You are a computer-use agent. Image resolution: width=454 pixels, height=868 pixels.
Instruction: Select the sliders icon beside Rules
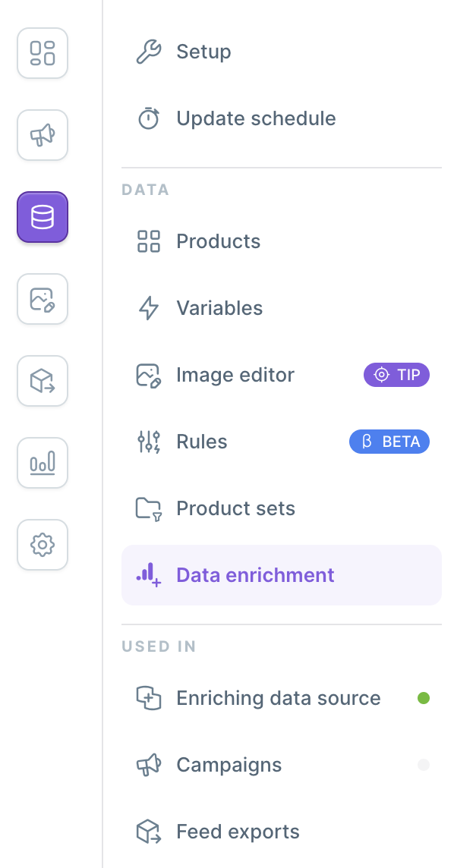(149, 442)
